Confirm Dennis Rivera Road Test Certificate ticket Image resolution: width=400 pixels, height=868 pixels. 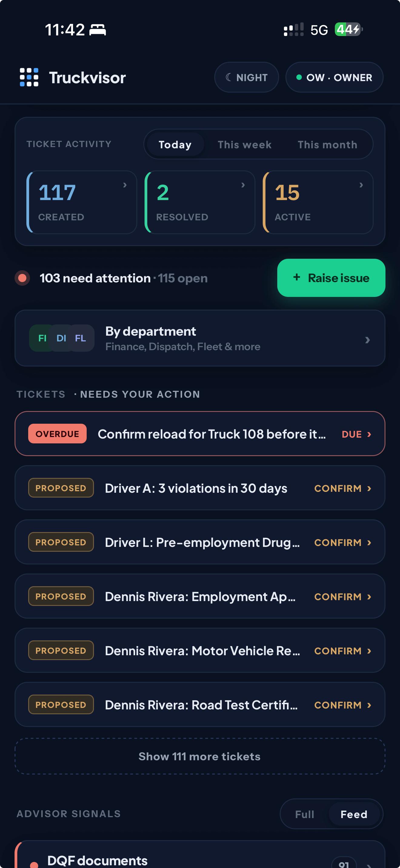(x=343, y=705)
